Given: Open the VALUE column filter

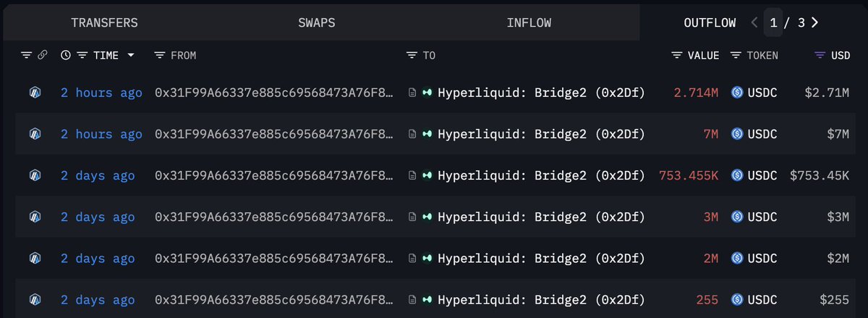Looking at the screenshot, I should [677, 55].
